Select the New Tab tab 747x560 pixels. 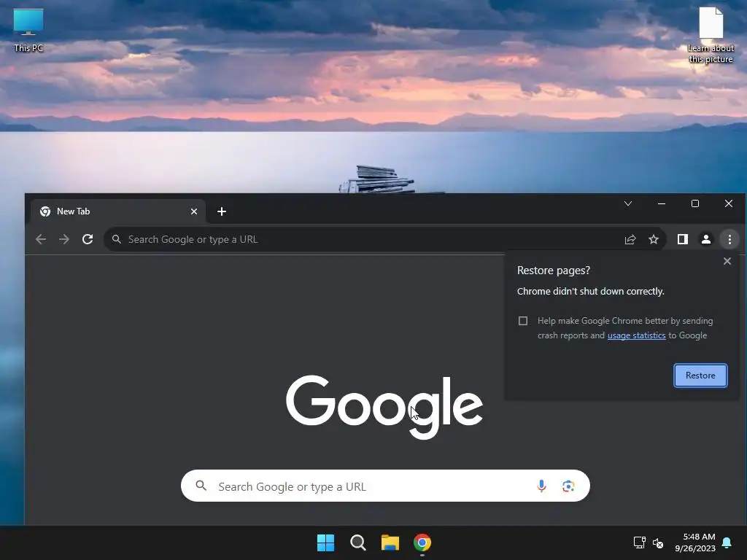pyautogui.click(x=118, y=211)
